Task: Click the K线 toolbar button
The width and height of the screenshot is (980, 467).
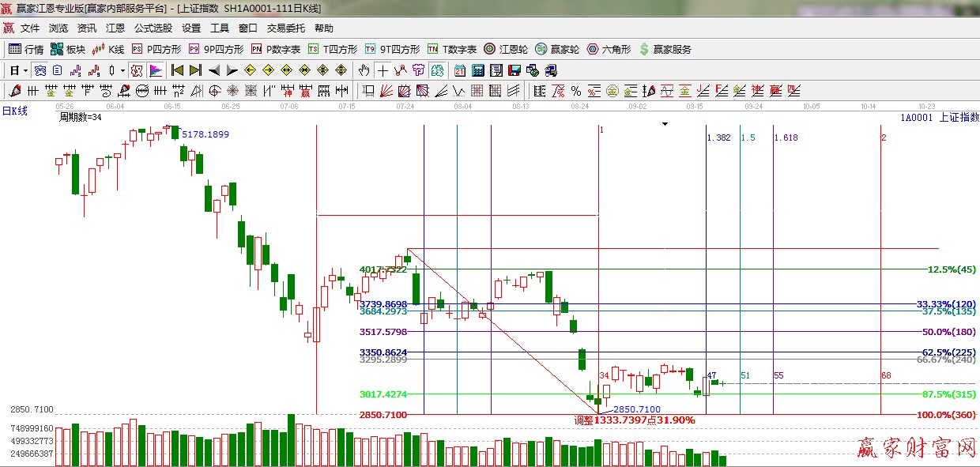Action: (108, 49)
